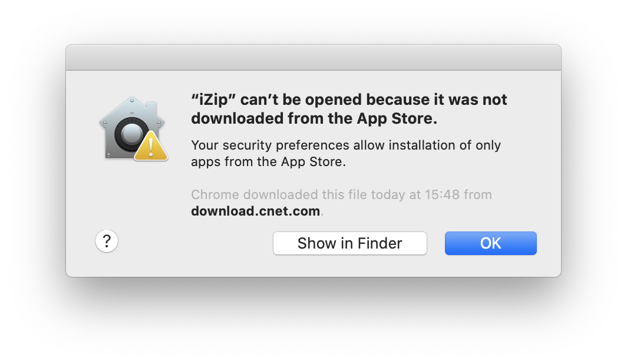
Task: Click the dialog's empty title bar
Action: 313,58
